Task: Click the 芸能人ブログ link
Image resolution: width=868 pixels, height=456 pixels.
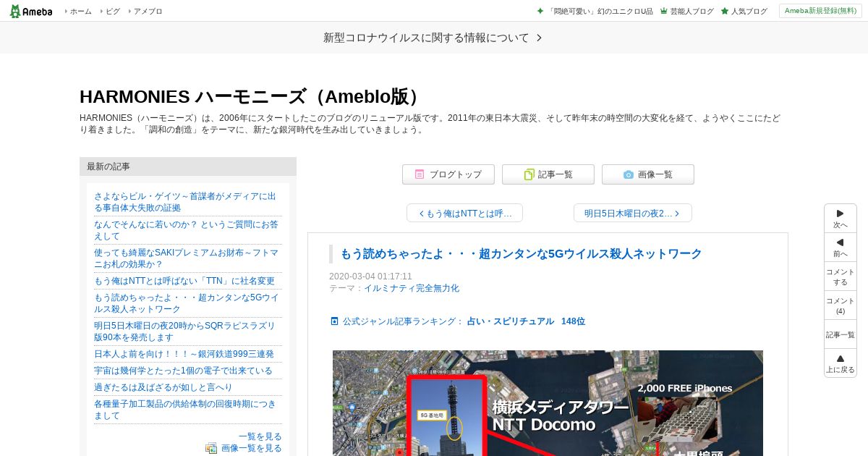Action: point(692,12)
